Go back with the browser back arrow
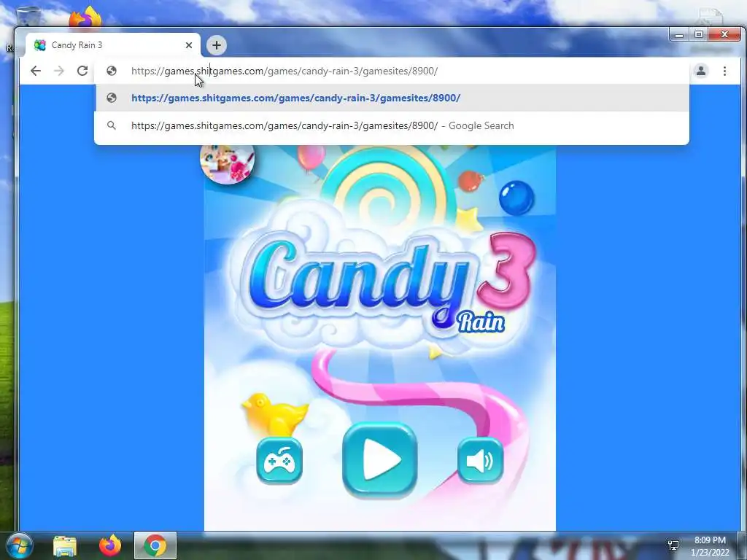The image size is (747, 560). (x=36, y=71)
